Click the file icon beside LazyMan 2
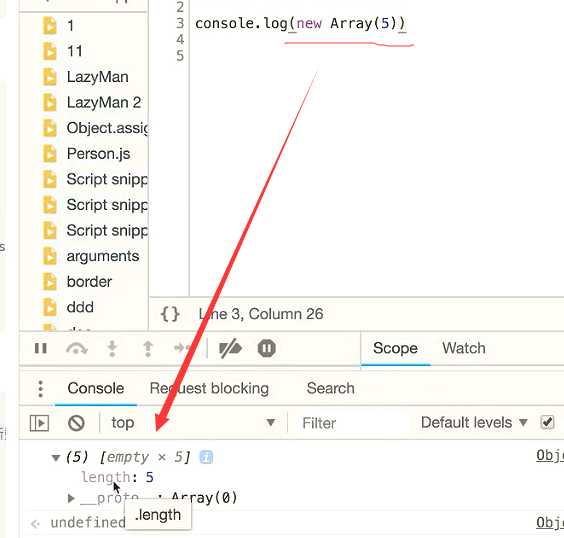The image size is (564, 538). 50,102
